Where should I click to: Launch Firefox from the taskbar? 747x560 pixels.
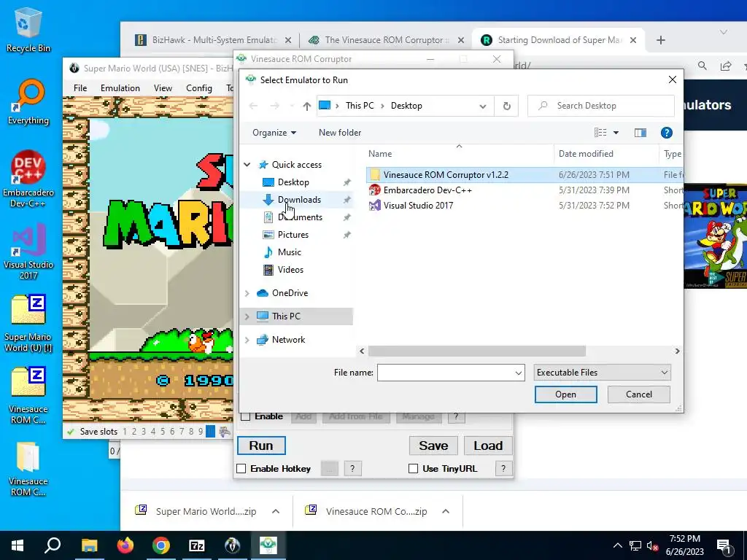125,545
